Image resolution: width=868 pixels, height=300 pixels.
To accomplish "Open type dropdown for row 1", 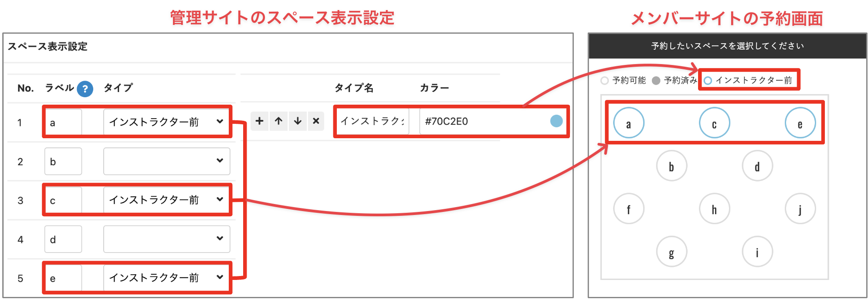I will (166, 122).
